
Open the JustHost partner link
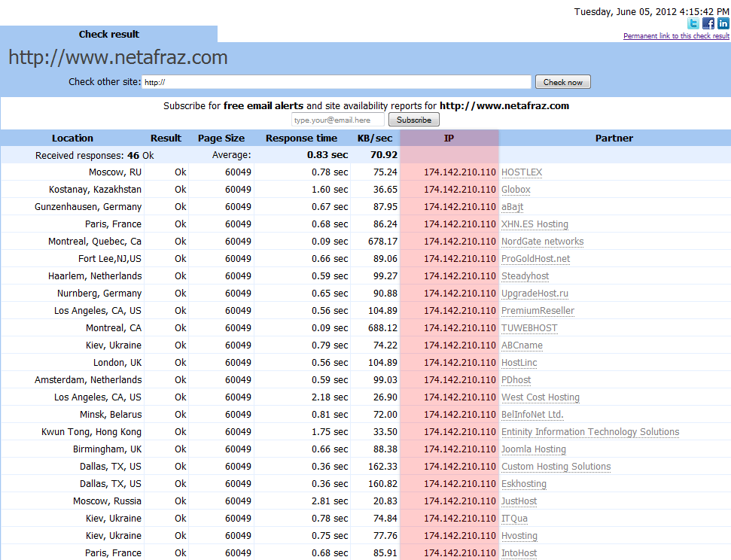point(519,501)
